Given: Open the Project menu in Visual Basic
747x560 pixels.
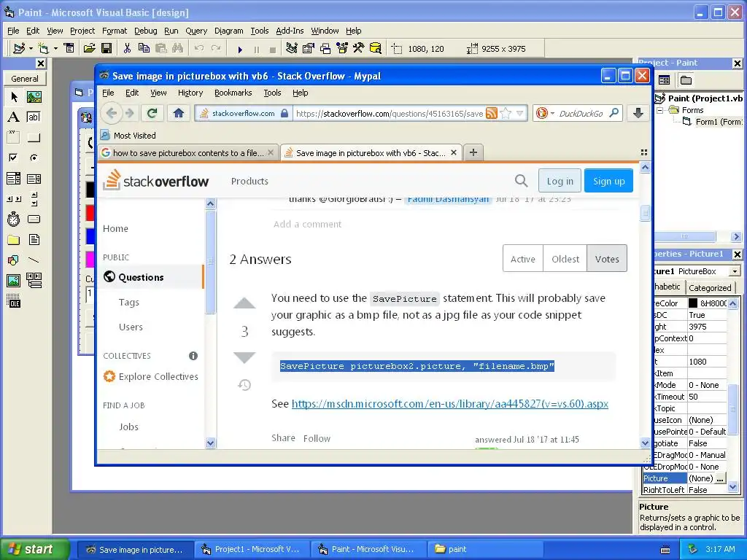Looking at the screenshot, I should 82,31.
